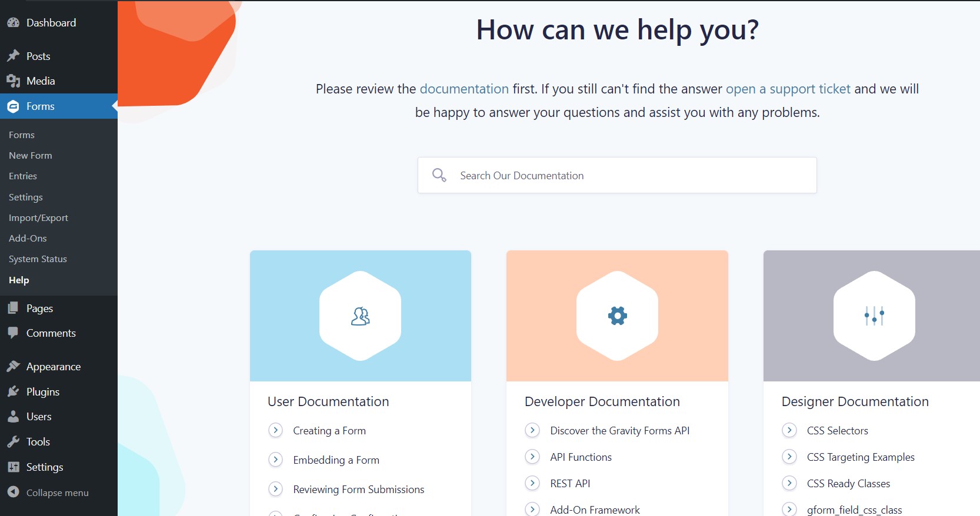The height and width of the screenshot is (516, 980).
Task: Click the Appearance paintbrush icon
Action: click(13, 366)
